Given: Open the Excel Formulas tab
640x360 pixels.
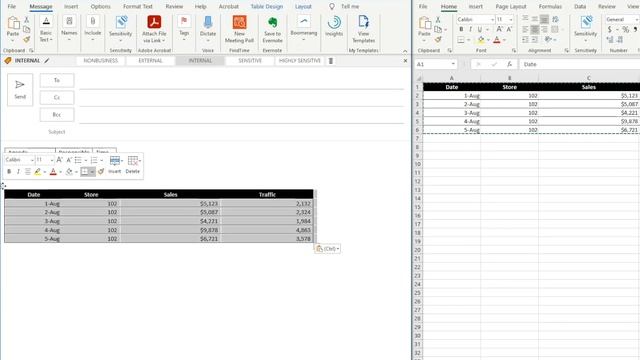Looking at the screenshot, I should [x=550, y=7].
